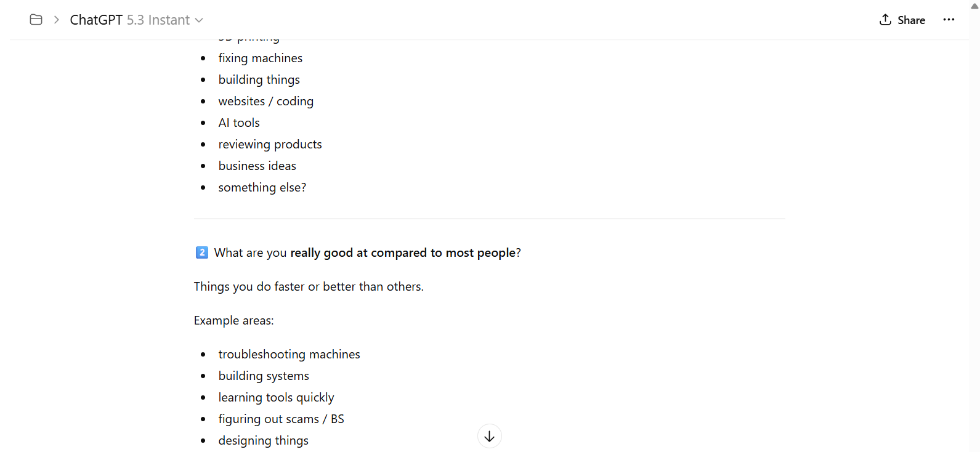Click the blue number 2 emoji icon

point(201,252)
